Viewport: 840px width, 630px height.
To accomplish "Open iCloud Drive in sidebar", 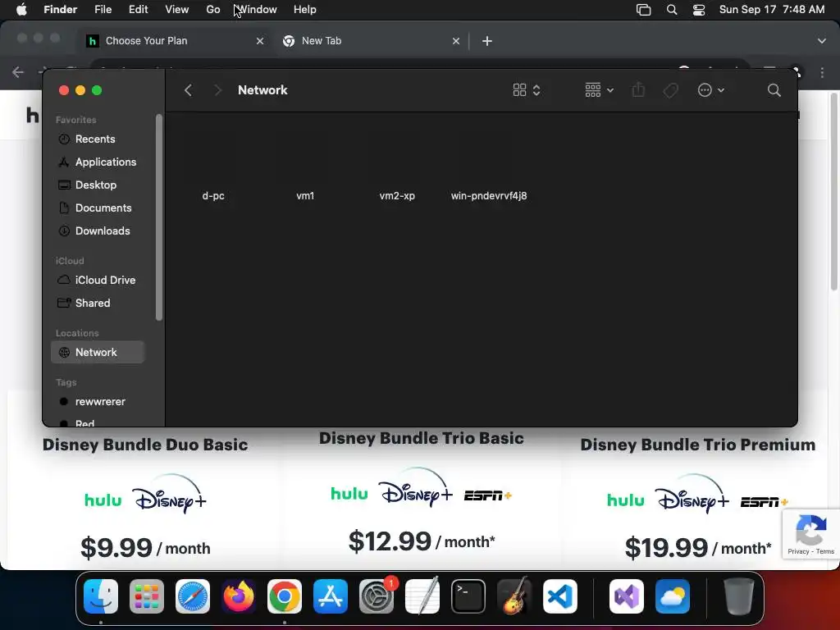I will [x=97, y=281].
